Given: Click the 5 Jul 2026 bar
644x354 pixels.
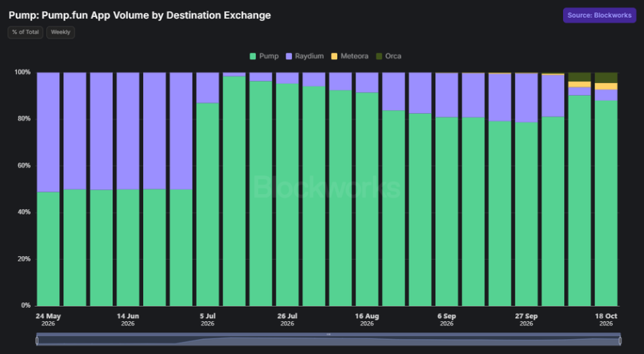Looking at the screenshot, I should click(x=207, y=189).
